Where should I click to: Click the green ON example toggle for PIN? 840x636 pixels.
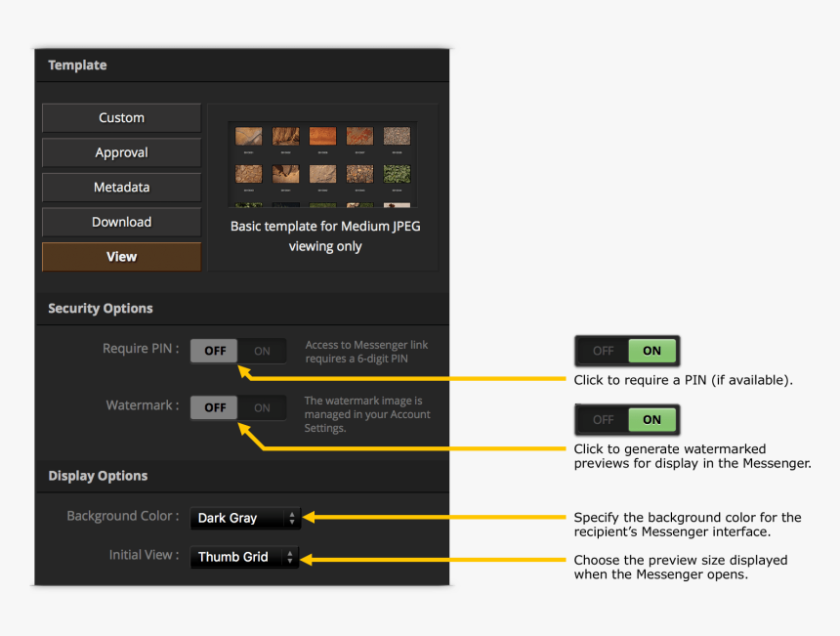point(651,351)
